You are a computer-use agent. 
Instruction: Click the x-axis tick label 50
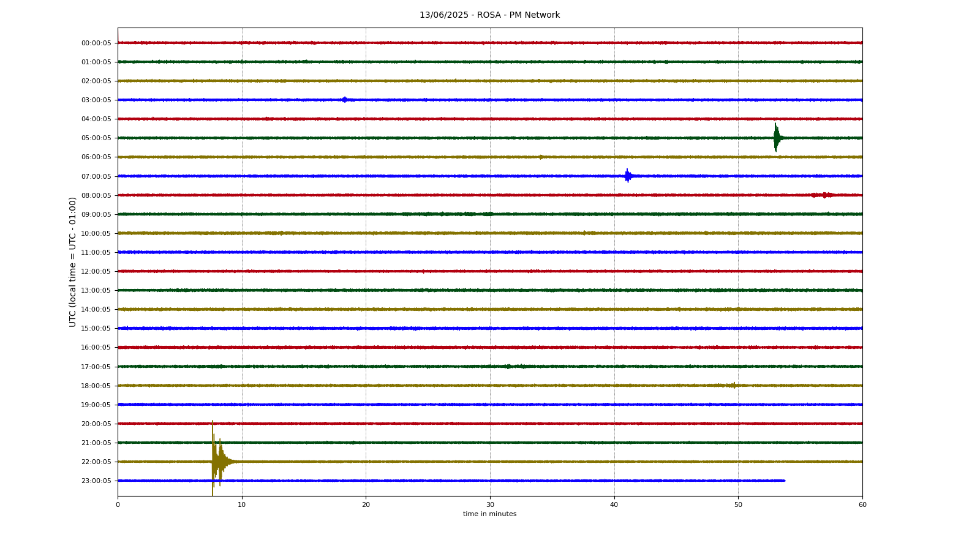pos(738,505)
